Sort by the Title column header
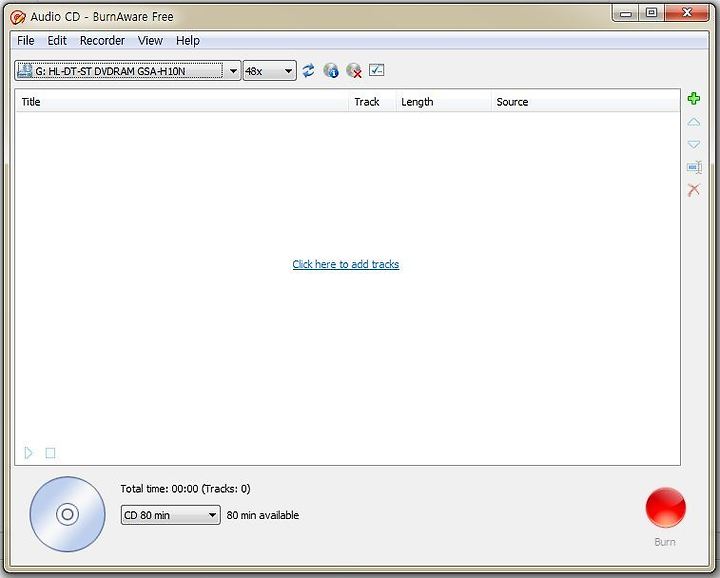This screenshot has width=720, height=578. pos(182,102)
